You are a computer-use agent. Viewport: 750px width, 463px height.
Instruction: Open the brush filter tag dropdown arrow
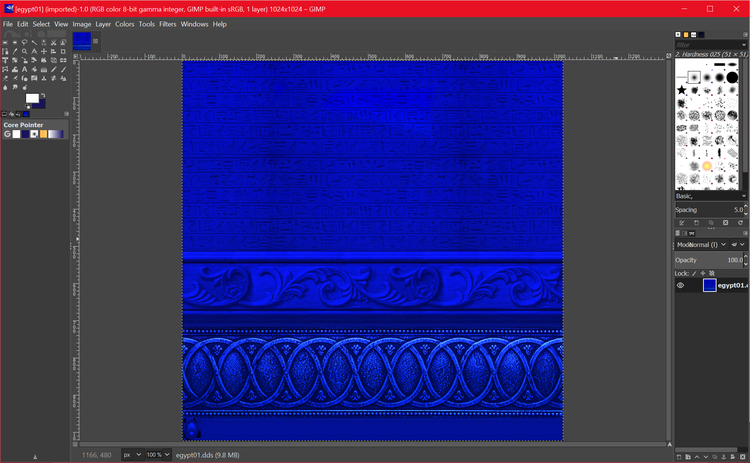[x=744, y=45]
